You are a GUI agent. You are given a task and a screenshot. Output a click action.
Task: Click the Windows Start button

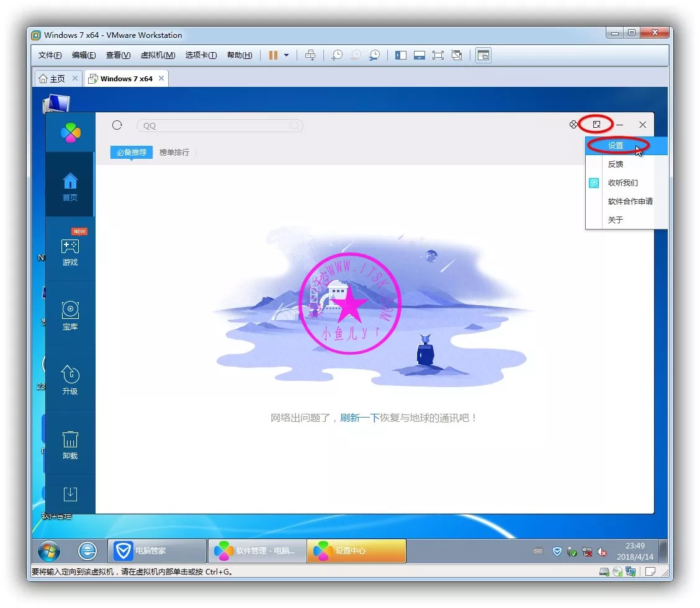[x=48, y=550]
